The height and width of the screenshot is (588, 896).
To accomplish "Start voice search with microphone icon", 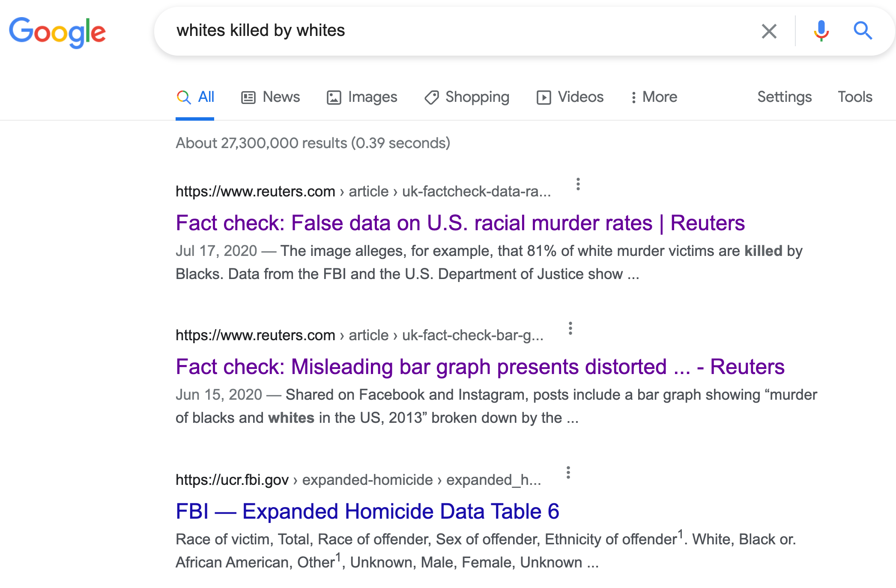I will click(x=821, y=31).
